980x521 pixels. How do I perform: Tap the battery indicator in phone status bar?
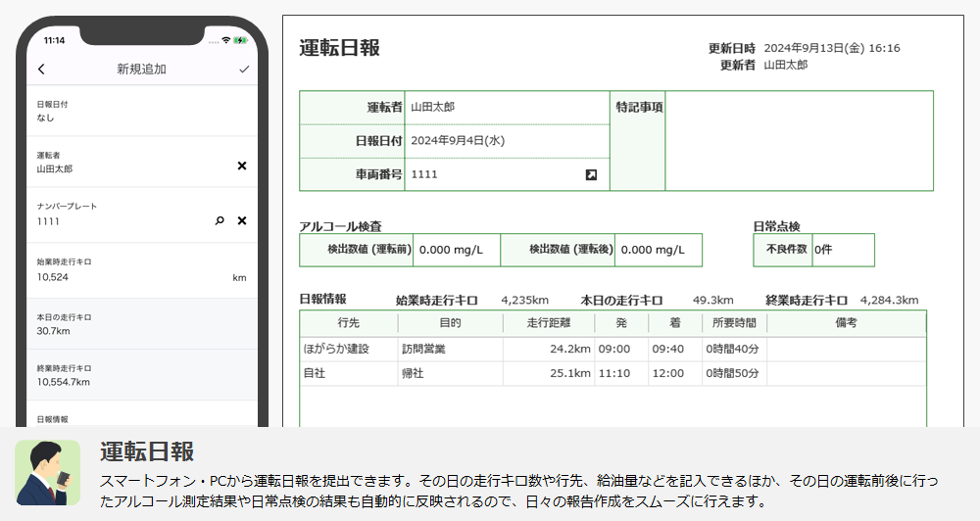[x=241, y=40]
